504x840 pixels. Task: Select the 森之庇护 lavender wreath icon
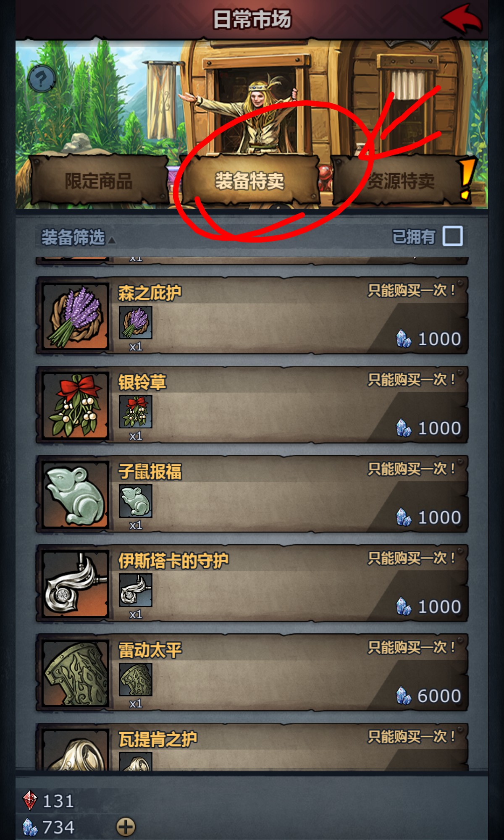pos(76,316)
